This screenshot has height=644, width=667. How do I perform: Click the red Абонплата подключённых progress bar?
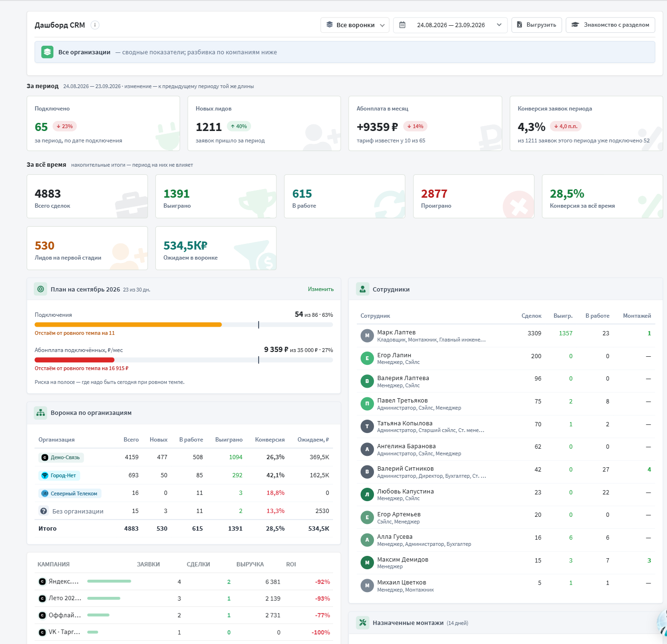[74, 360]
